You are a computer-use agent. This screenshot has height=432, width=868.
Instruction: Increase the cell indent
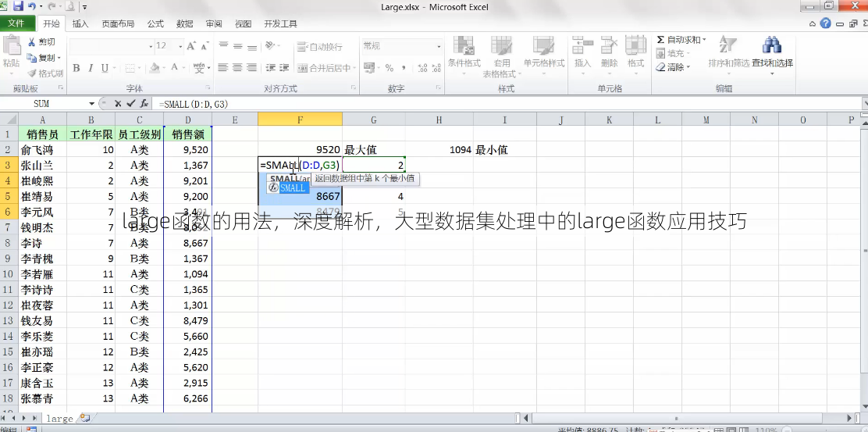click(284, 68)
